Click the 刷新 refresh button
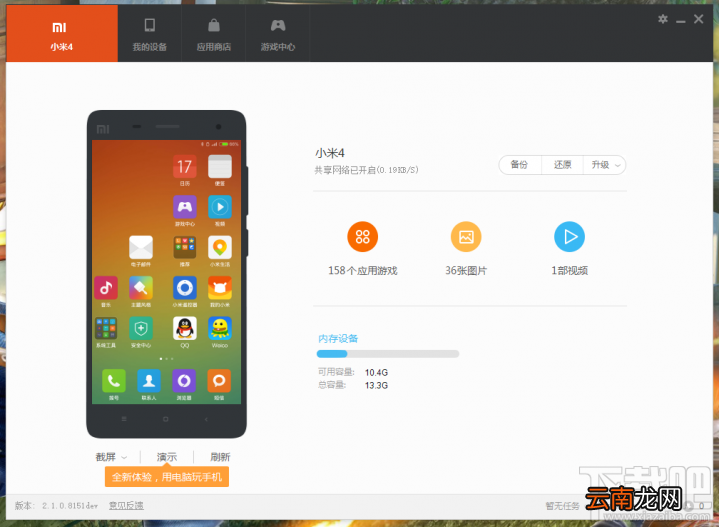The width and height of the screenshot is (719, 527). (220, 457)
